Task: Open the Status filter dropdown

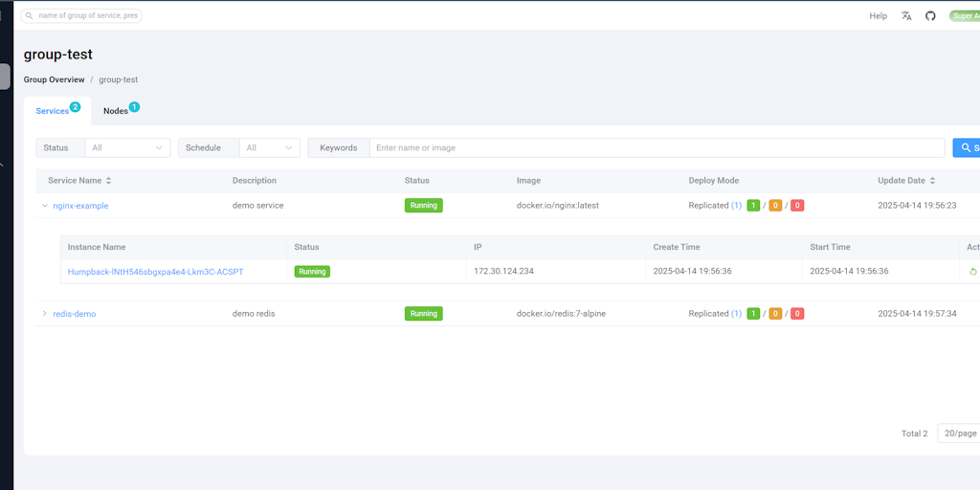Action: click(127, 148)
